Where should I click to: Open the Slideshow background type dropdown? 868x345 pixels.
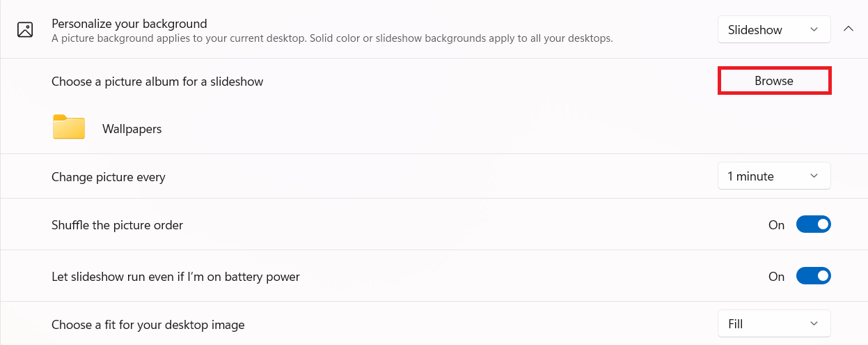773,30
